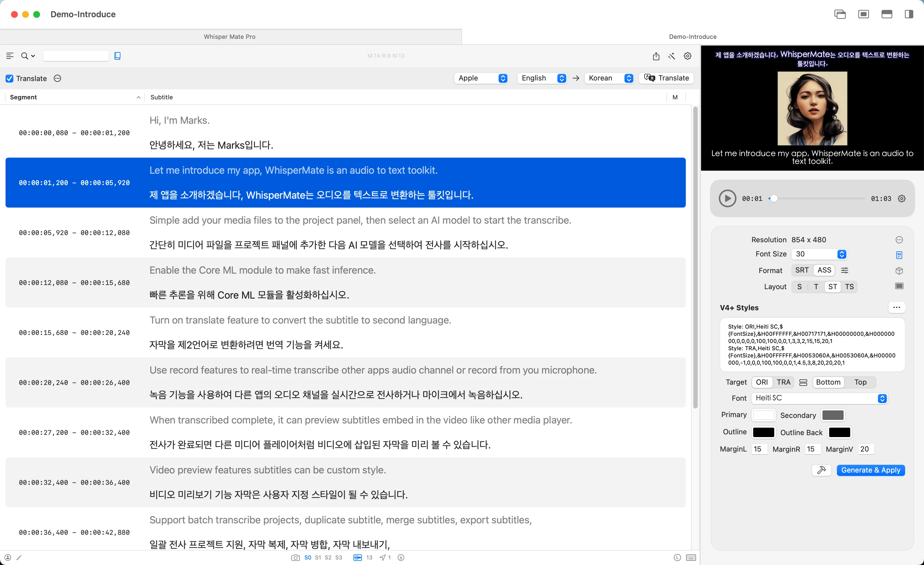Click the keyboard icon at bottom right
Viewport: 924px width, 565px height.
click(691, 558)
